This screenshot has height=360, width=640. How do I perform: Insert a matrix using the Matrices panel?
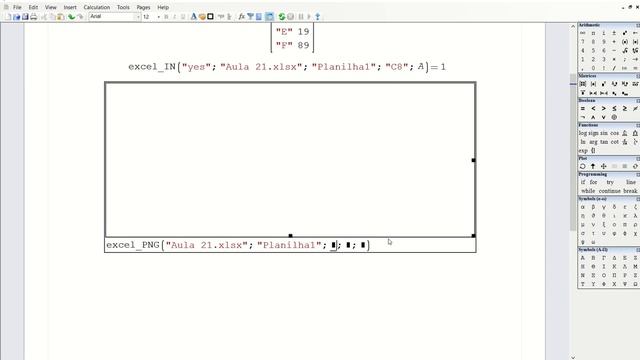[582, 84]
